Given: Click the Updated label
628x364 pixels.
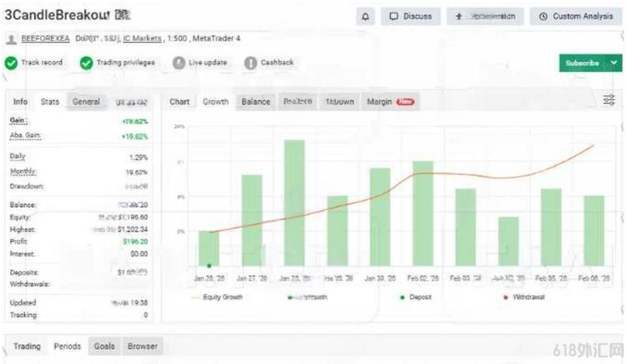Looking at the screenshot, I should pyautogui.click(x=23, y=302).
